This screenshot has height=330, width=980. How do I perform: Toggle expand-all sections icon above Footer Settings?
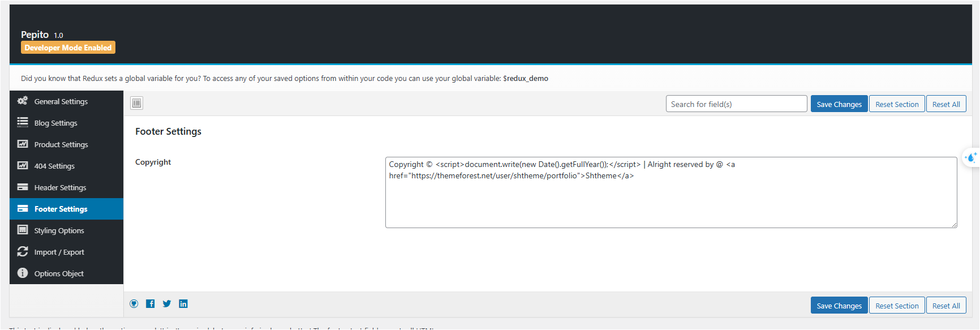137,103
